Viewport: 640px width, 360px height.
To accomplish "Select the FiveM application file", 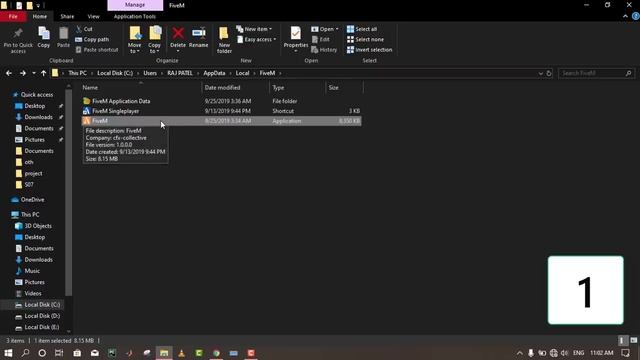I will [222, 121].
